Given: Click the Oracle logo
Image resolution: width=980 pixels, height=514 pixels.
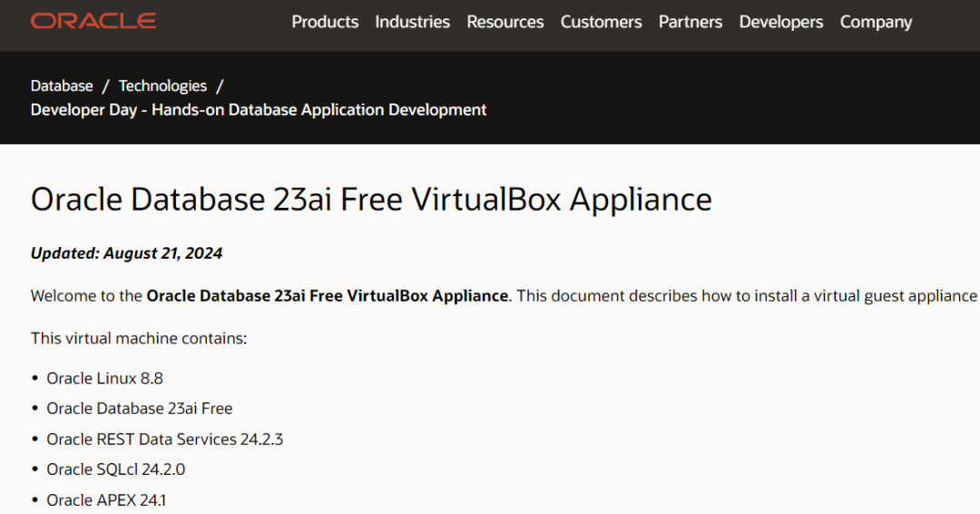Looking at the screenshot, I should tap(93, 21).
